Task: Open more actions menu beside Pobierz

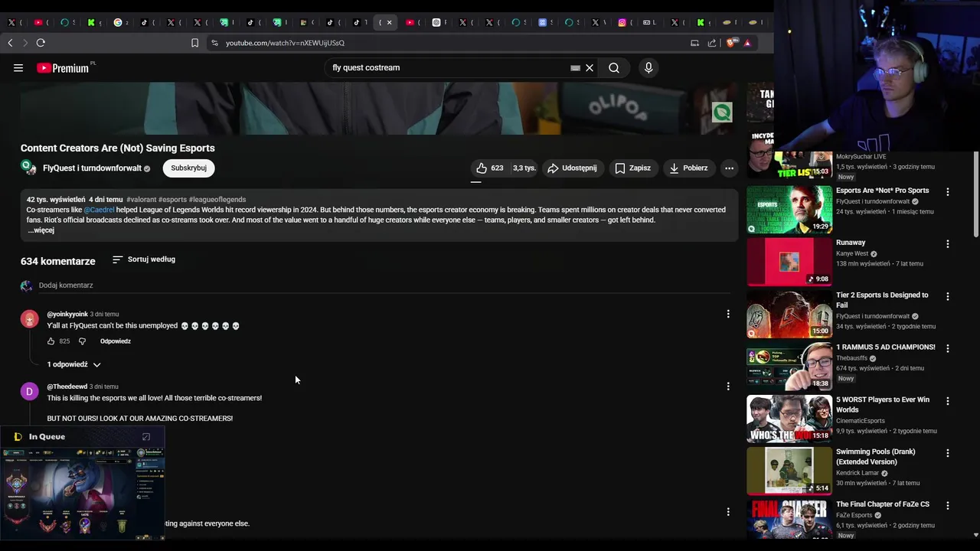Action: (729, 168)
